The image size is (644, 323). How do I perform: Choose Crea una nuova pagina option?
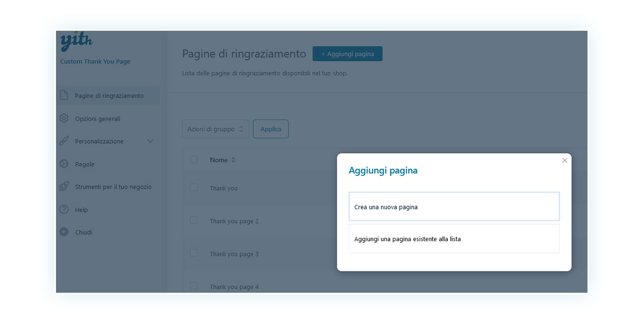[x=454, y=207]
